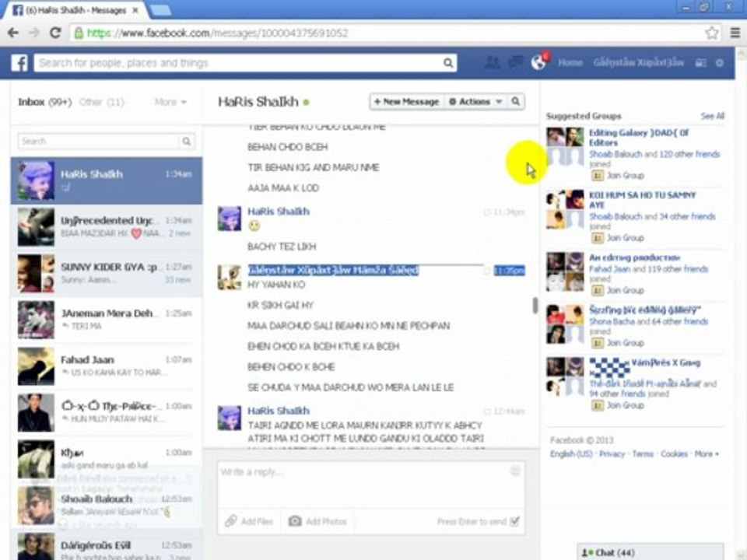Click the inbox Search field
The height and width of the screenshot is (560, 747).
tap(99, 142)
